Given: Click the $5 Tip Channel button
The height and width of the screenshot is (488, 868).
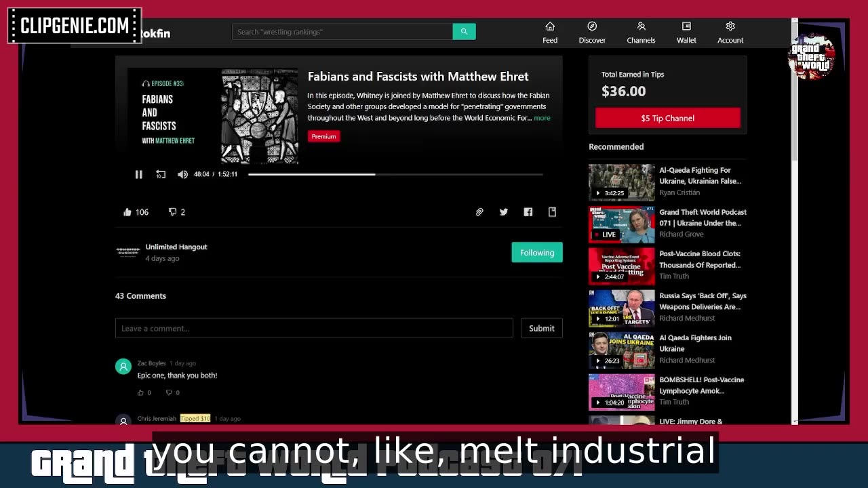Looking at the screenshot, I should click(x=668, y=118).
